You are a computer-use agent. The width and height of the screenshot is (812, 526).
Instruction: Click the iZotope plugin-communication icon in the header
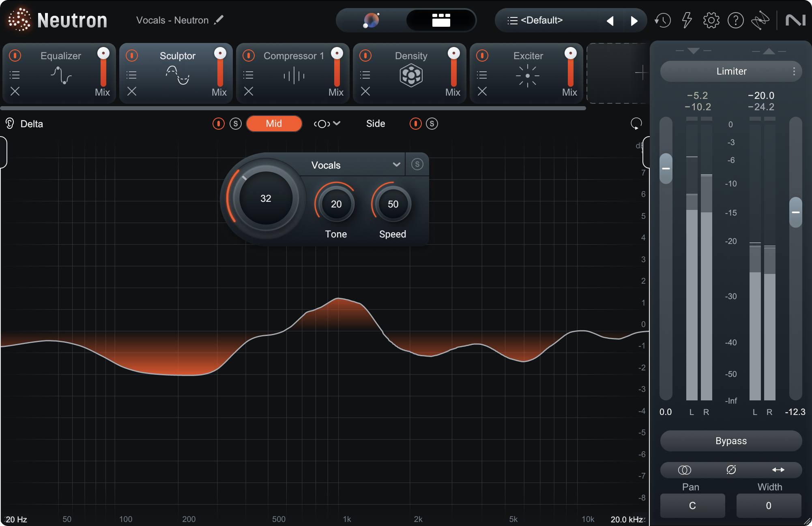tap(760, 20)
